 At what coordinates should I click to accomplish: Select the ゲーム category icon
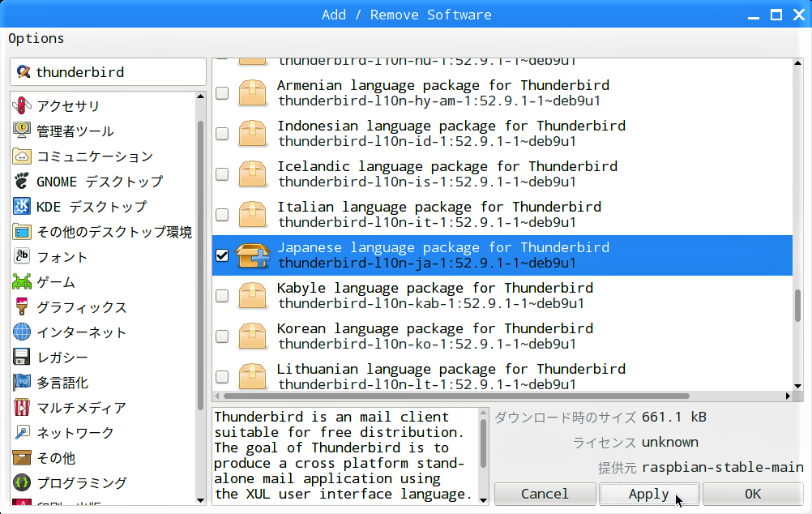[22, 282]
